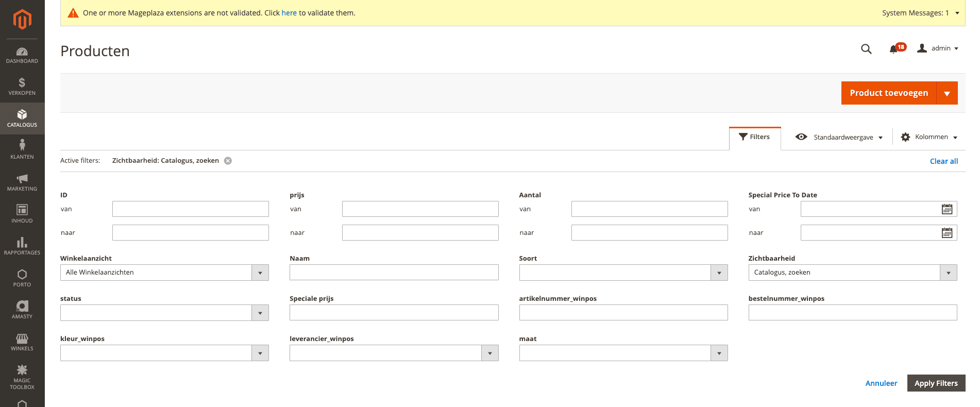This screenshot has height=407, width=980.
Task: Open the Magic Toolbox menu
Action: 22,377
